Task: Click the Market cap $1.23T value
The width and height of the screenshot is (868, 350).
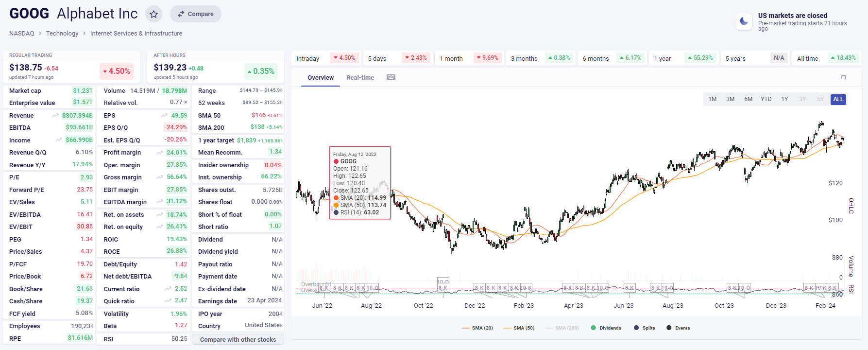Action: 83,91
